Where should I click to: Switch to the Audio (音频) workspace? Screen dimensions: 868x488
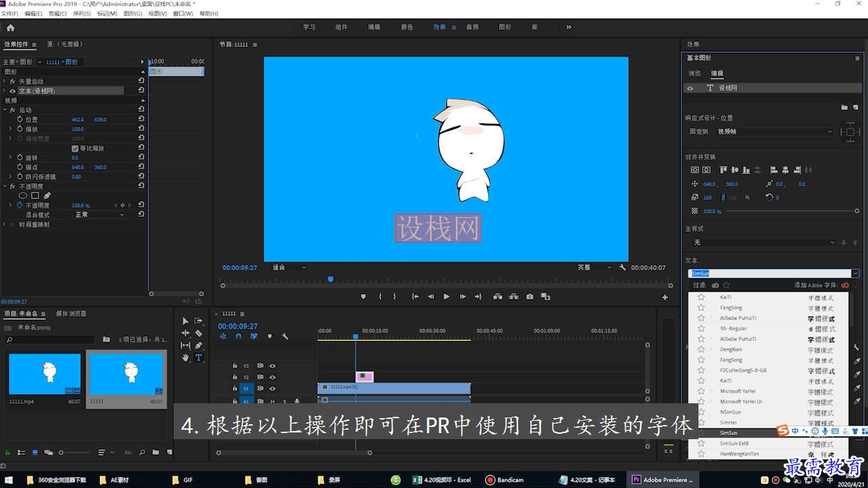click(472, 27)
